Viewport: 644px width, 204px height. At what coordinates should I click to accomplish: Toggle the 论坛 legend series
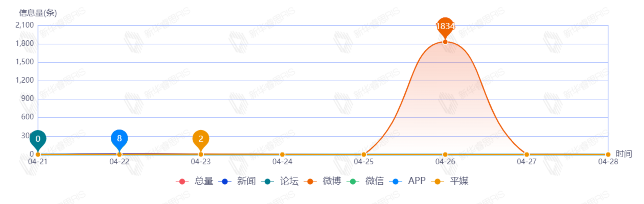click(280, 181)
